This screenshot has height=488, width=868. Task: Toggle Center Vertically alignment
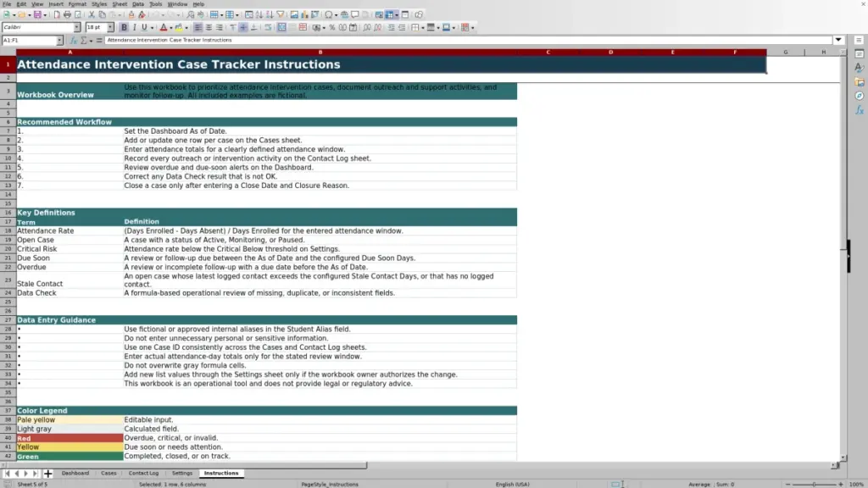[243, 27]
